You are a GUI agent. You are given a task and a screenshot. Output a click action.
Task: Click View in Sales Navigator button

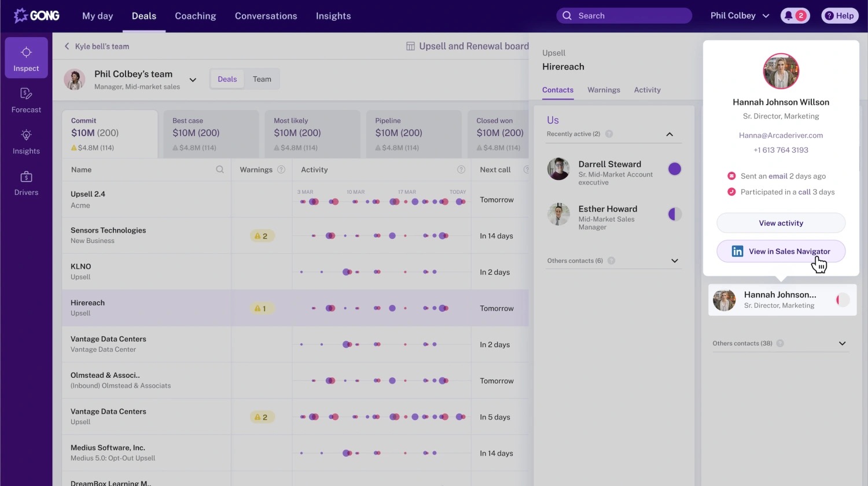[781, 251]
